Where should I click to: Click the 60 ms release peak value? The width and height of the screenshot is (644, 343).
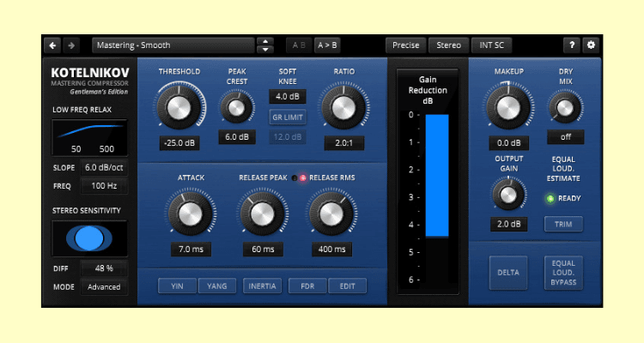263,249
